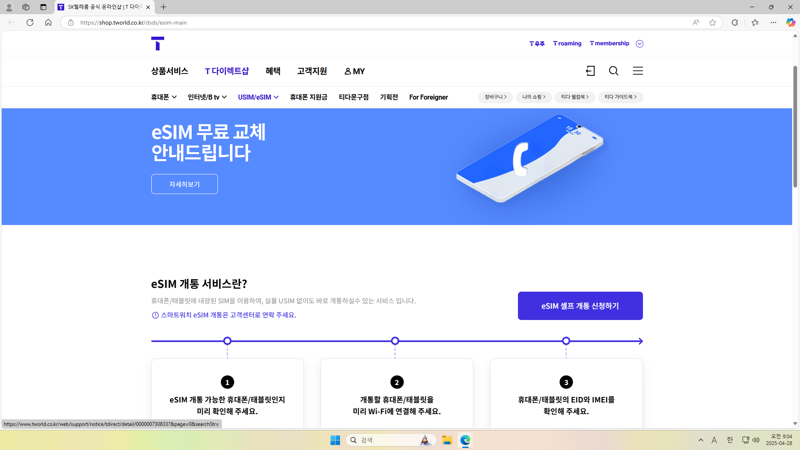The height and width of the screenshot is (450, 800).
Task: Expand the 휴대폰 dropdown
Action: click(164, 97)
